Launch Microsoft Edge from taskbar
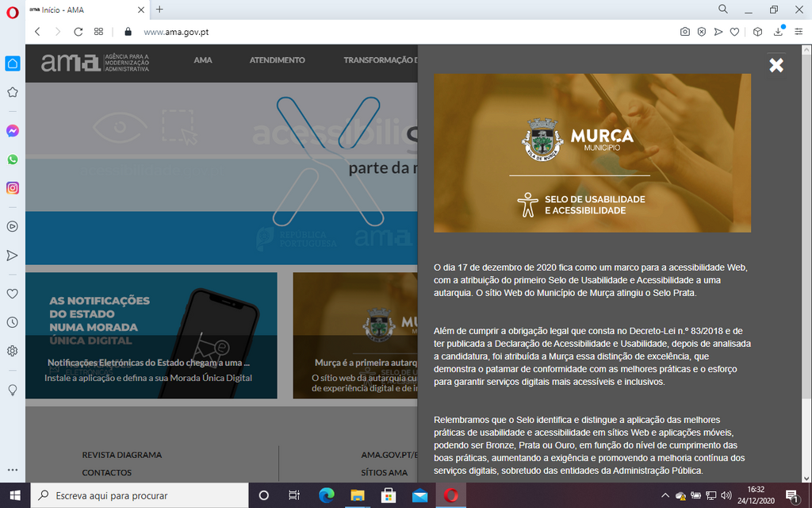 point(326,495)
